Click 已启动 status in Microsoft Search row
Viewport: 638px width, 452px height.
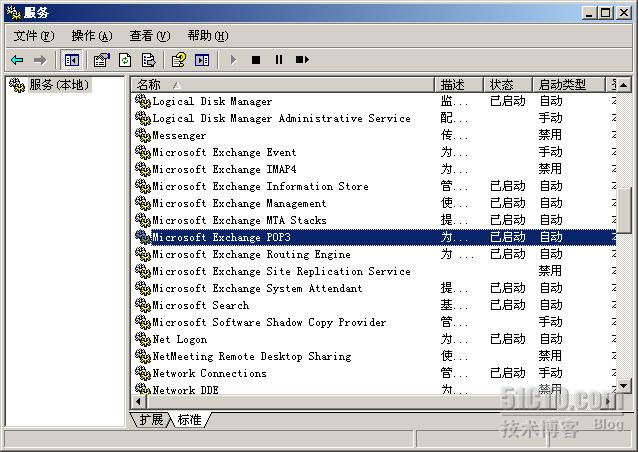508,305
